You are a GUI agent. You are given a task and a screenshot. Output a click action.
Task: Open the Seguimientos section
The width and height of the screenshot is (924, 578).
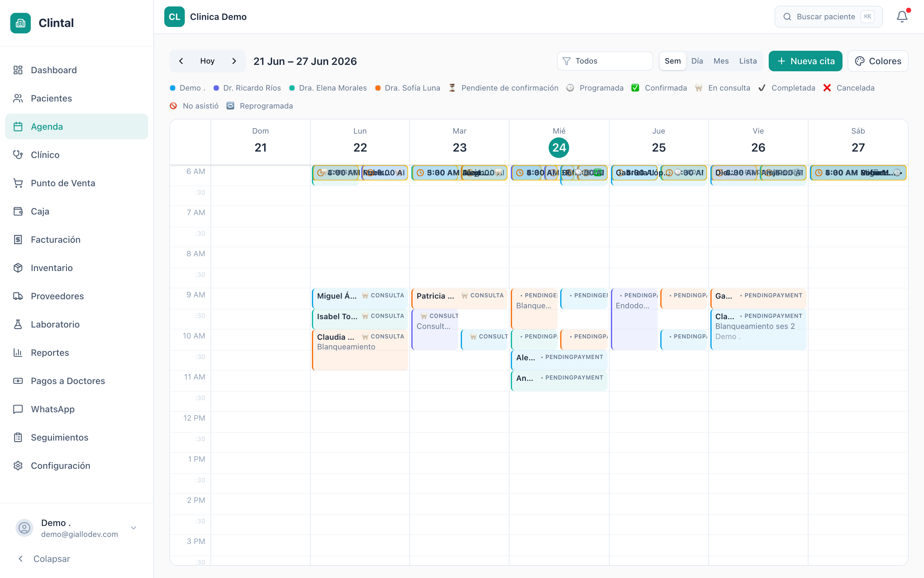click(x=76, y=438)
